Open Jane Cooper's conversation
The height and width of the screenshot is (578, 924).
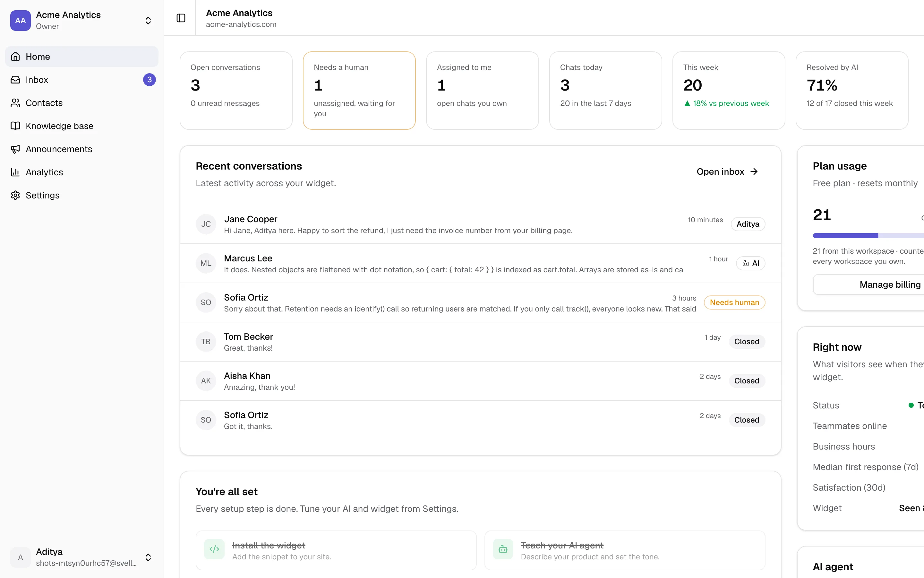480,224
